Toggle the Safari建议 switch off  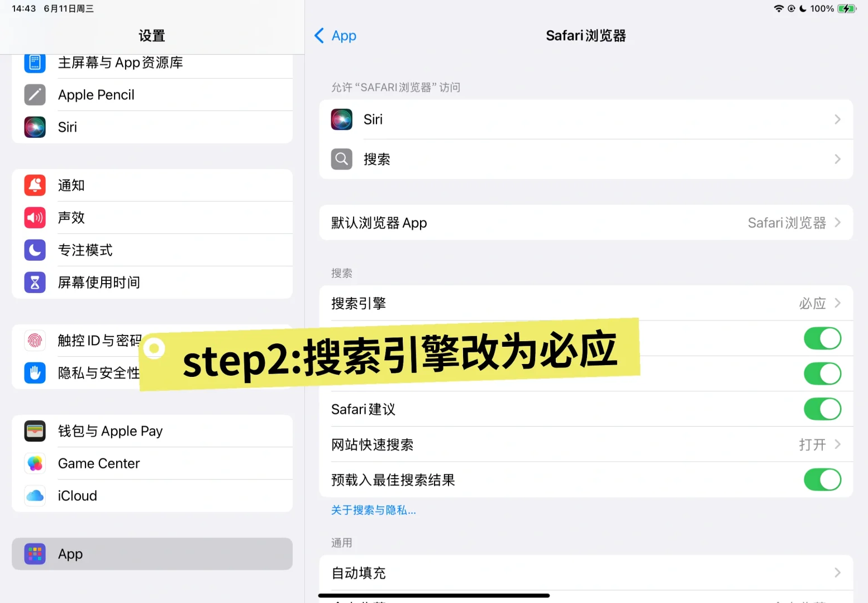pyautogui.click(x=822, y=409)
